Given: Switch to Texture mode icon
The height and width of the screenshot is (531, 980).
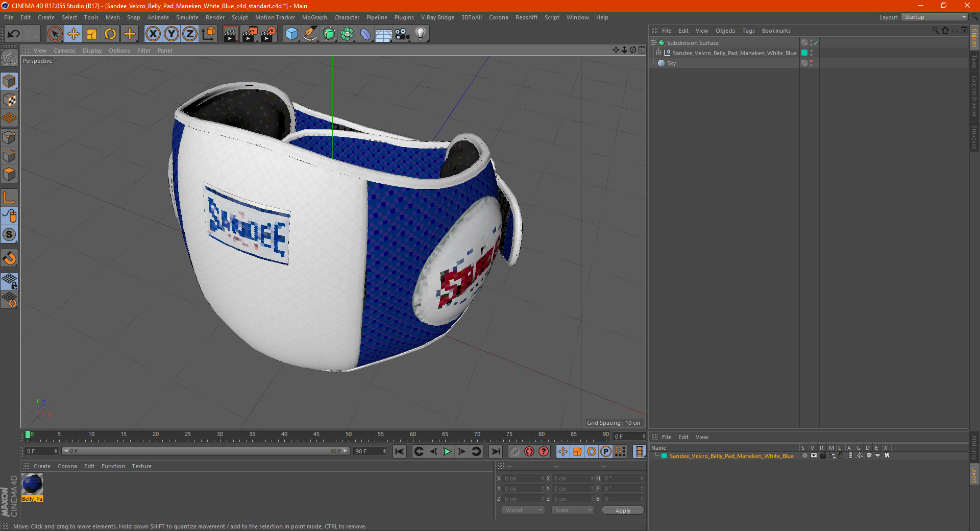Looking at the screenshot, I should point(9,100).
